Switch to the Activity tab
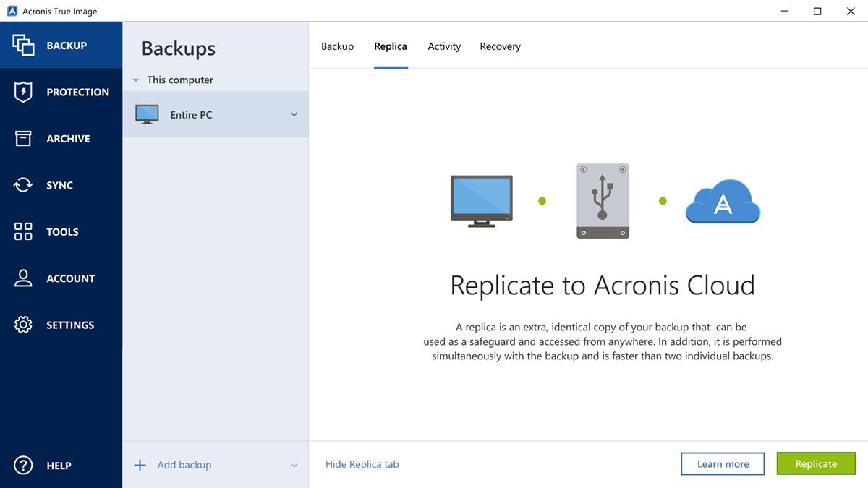The width and height of the screenshot is (868, 488). [444, 46]
